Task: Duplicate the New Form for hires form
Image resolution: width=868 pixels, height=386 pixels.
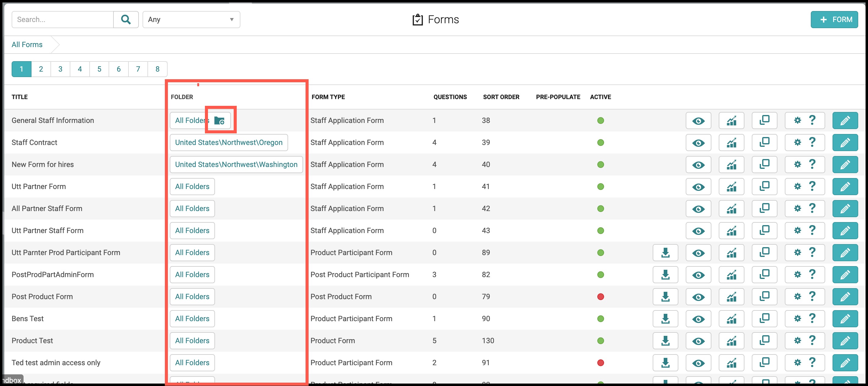Action: 764,165
